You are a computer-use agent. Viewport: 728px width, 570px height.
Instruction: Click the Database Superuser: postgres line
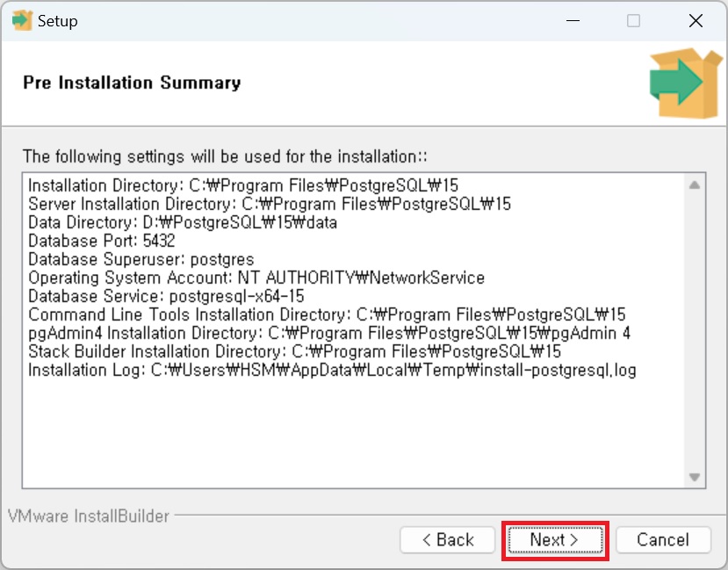pos(141,259)
